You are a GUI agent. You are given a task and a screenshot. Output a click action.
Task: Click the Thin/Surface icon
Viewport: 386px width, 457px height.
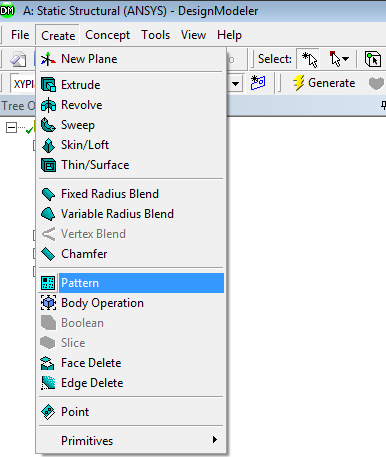[48, 165]
